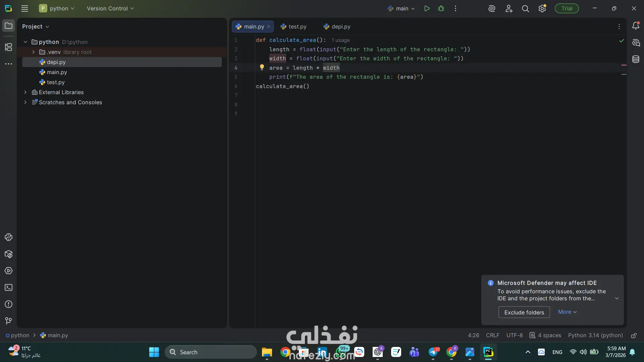
Task: Open the Database tool window
Action: pos(636,59)
